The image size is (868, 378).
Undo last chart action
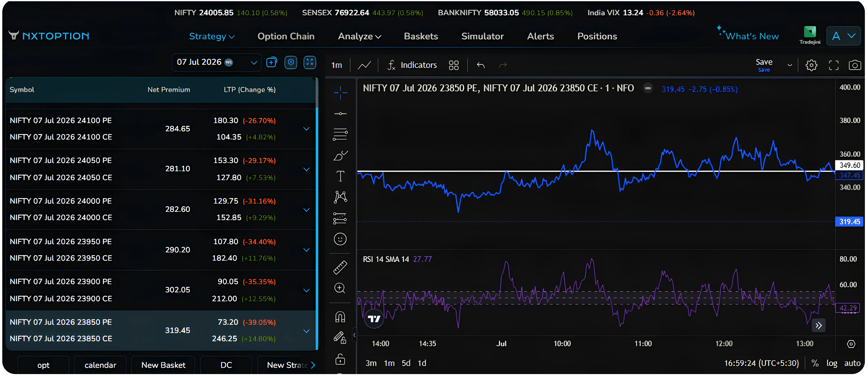coord(481,65)
